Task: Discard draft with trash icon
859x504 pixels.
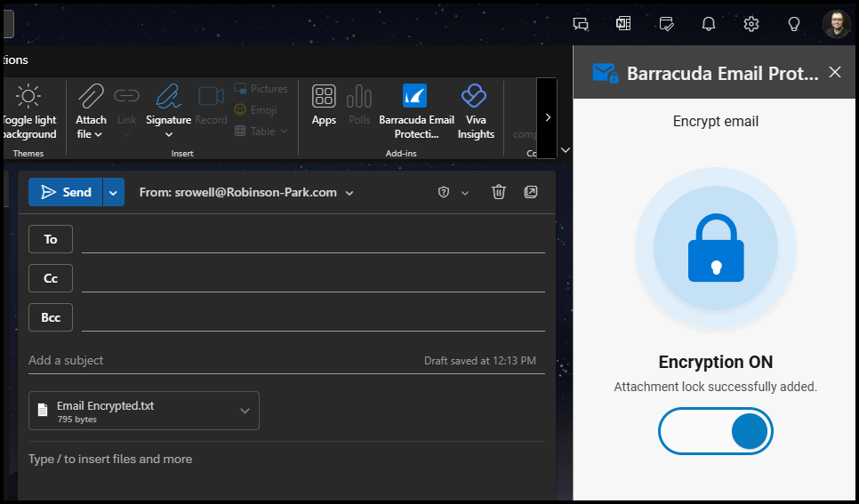Action: 499,192
